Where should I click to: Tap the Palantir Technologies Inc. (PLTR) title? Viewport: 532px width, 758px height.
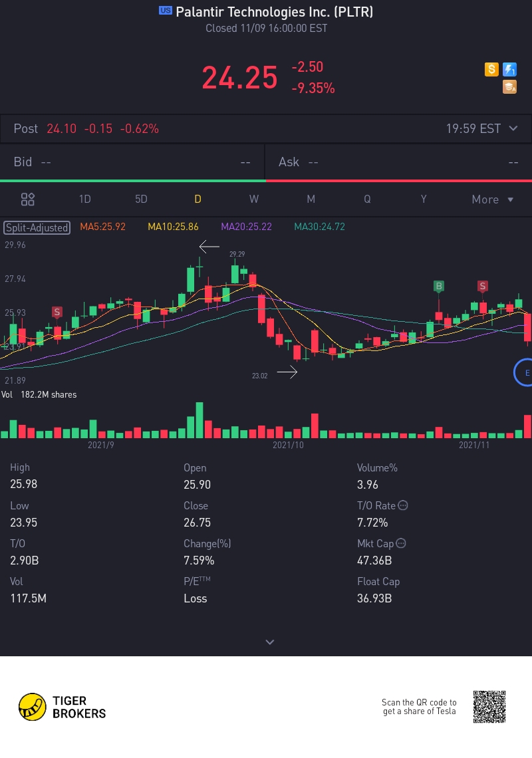pyautogui.click(x=274, y=11)
